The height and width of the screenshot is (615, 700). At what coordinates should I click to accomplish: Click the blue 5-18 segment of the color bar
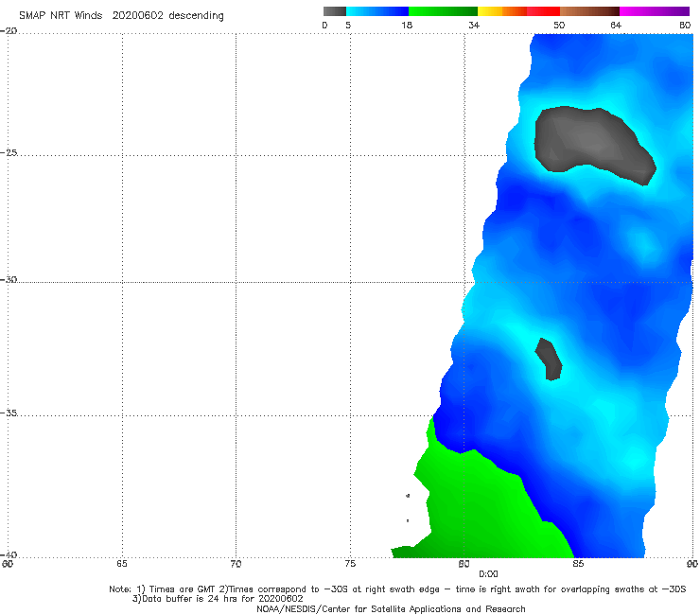click(377, 11)
